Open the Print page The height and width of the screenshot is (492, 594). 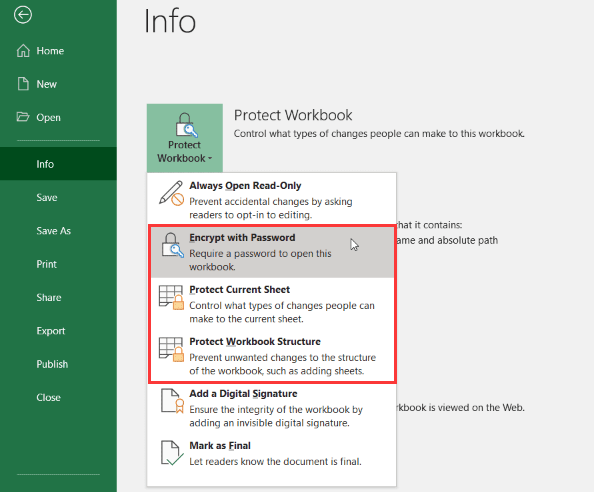(x=58, y=264)
